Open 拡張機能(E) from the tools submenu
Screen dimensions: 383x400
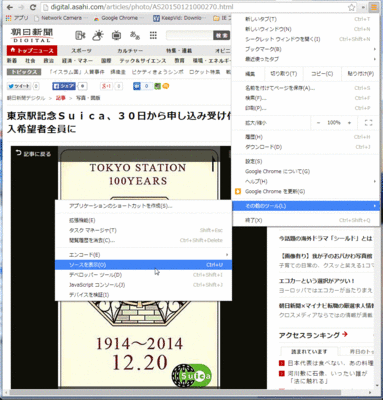coord(143,220)
